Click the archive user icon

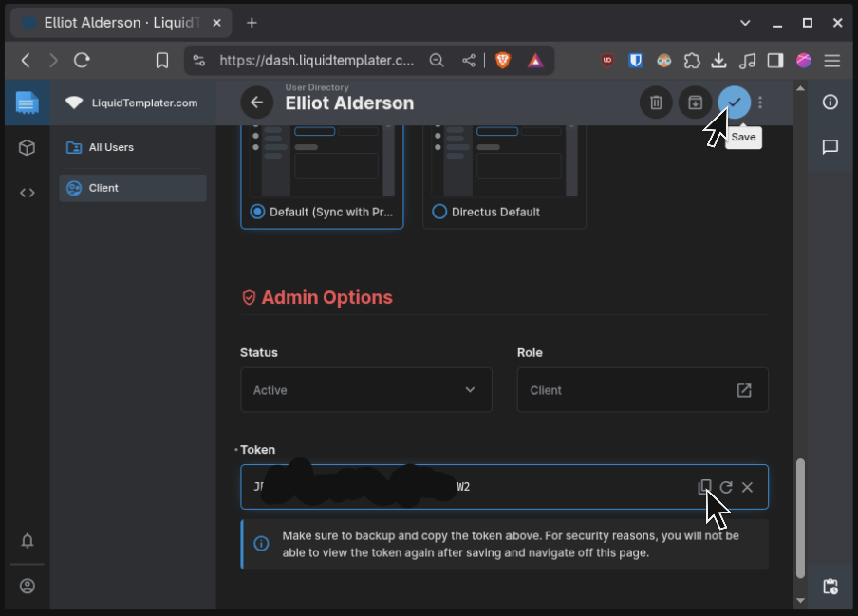pos(695,103)
